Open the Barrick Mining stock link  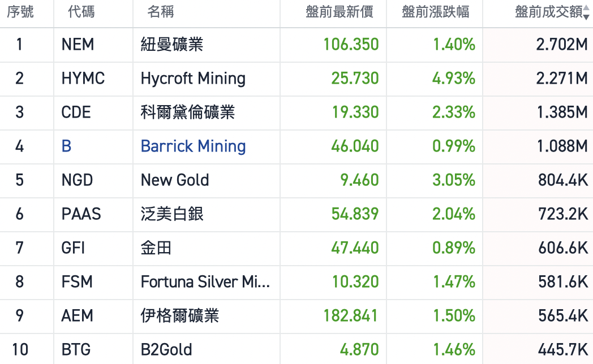pyautogui.click(x=193, y=146)
